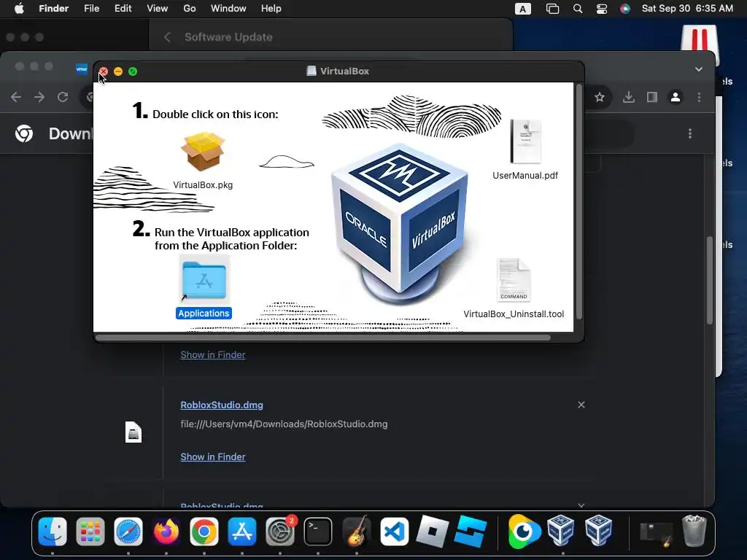Open Terminal from the Dock
Image resolution: width=747 pixels, height=560 pixels.
click(318, 531)
